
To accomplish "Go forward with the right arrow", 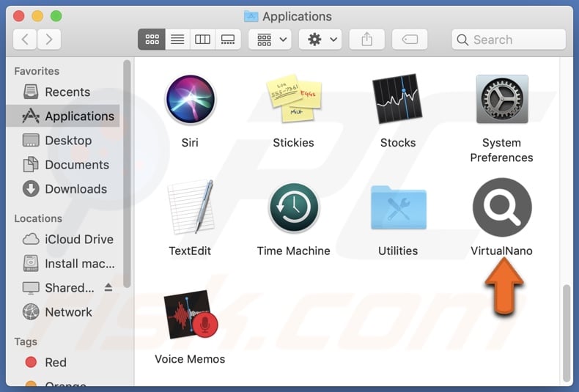I will pos(49,39).
